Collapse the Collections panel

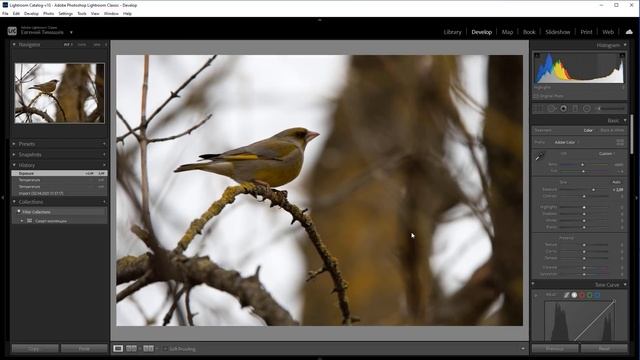pyautogui.click(x=14, y=202)
